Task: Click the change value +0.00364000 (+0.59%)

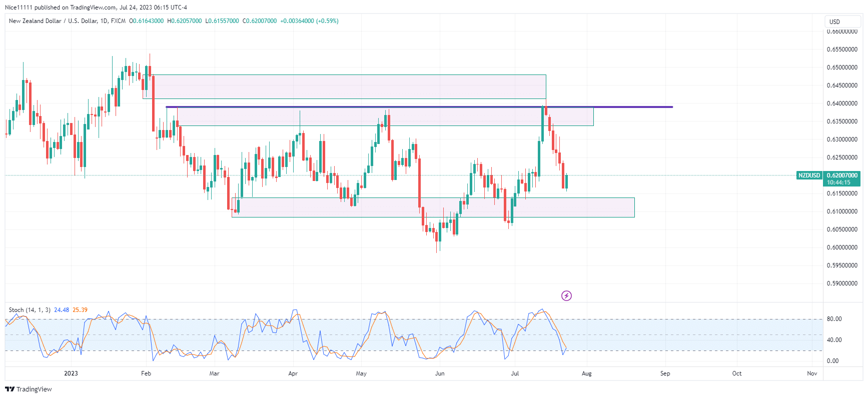Action: click(x=309, y=21)
